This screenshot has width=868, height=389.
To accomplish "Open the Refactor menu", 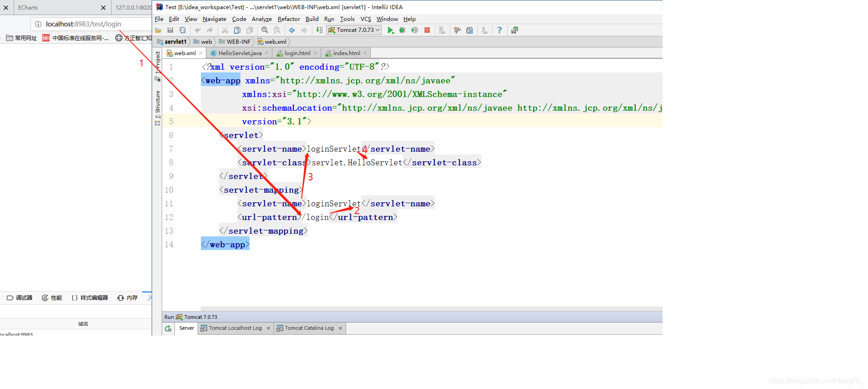I will (289, 19).
